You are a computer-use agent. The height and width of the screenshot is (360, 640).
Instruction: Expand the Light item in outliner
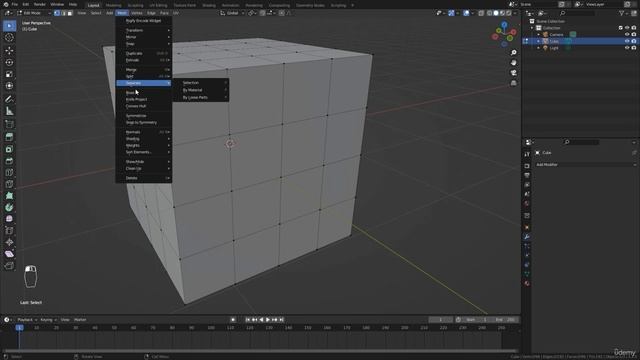538,48
